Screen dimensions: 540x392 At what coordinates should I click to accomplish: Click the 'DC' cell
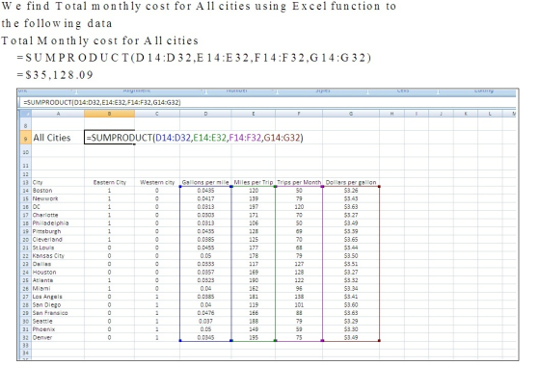(58, 207)
